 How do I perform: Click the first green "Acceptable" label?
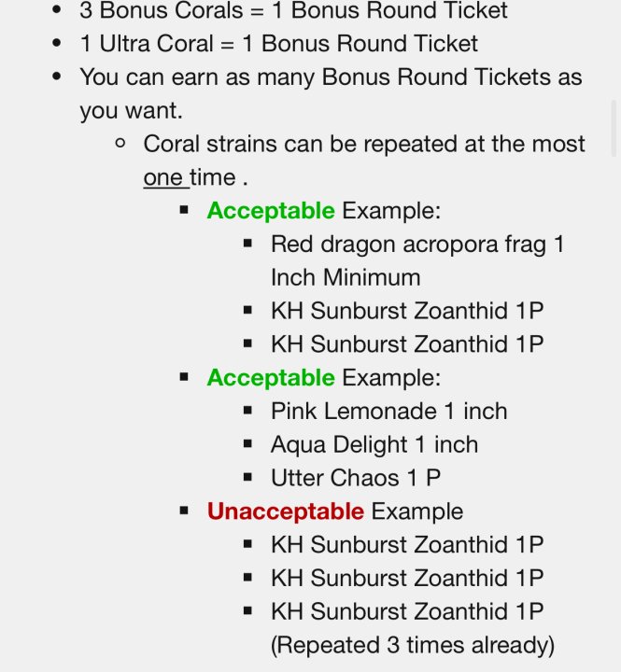pos(270,211)
